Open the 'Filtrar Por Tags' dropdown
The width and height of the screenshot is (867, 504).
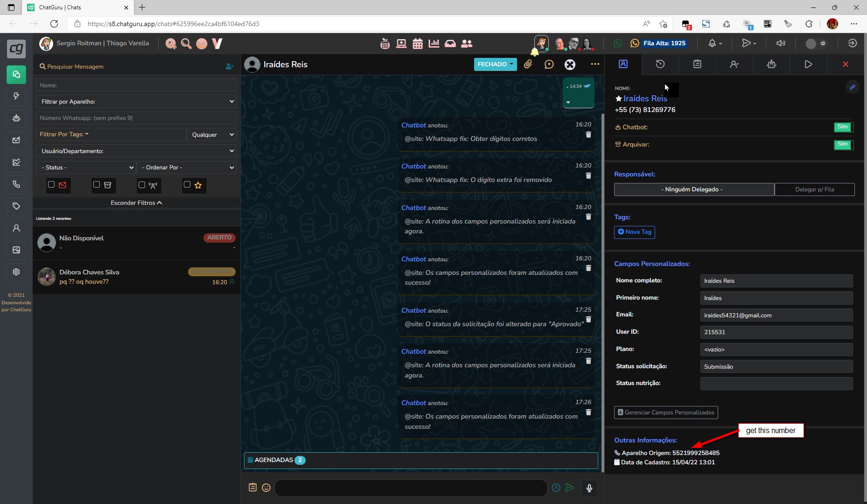pos(111,134)
